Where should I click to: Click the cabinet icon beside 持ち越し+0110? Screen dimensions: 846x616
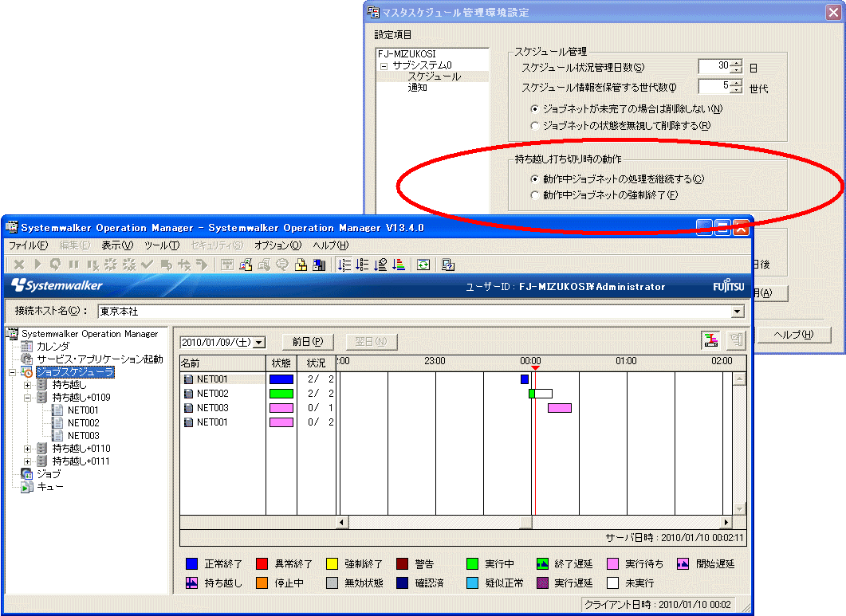click(42, 448)
